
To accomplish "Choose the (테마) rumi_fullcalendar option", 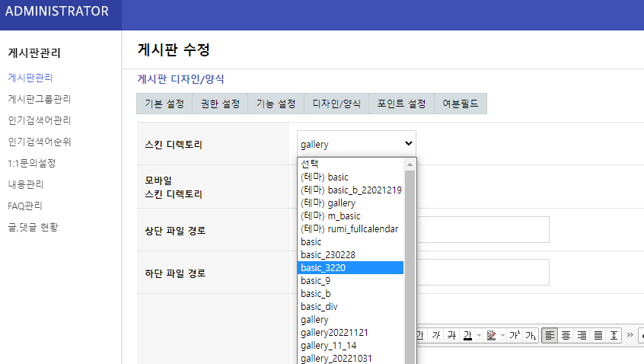I will click(x=349, y=228).
